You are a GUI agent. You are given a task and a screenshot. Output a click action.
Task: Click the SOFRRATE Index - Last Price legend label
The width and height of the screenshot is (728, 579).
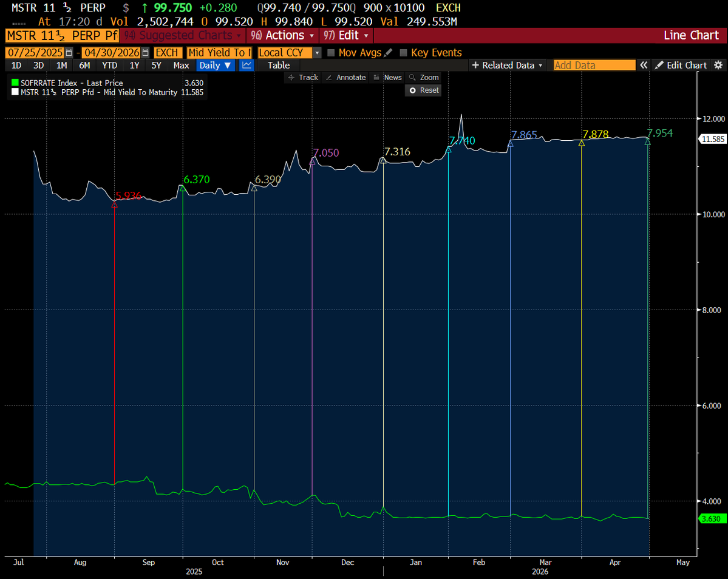[x=72, y=83]
